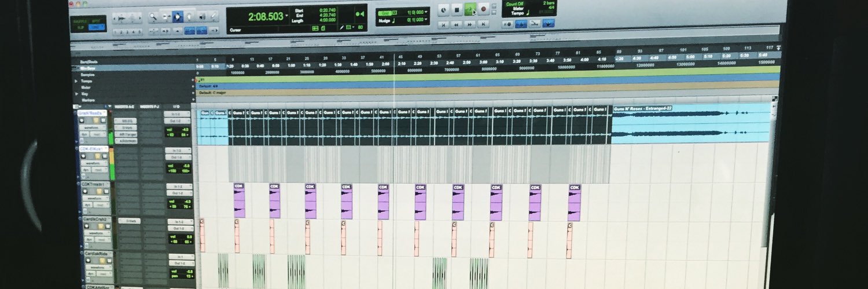This screenshot has height=289, width=868.
Task: Select the Zoomer tool
Action: pyautogui.click(x=153, y=16)
